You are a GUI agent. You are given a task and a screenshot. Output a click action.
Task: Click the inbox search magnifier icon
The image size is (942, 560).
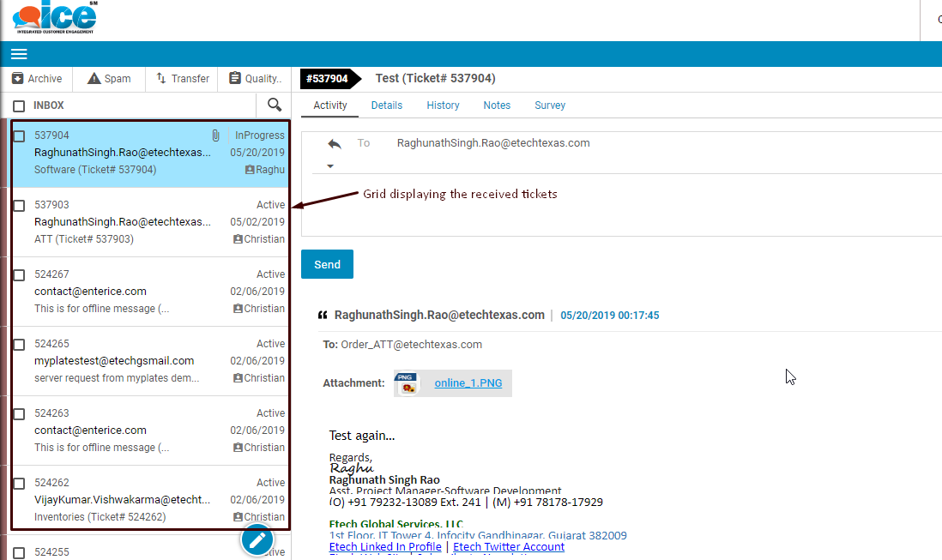coord(275,105)
